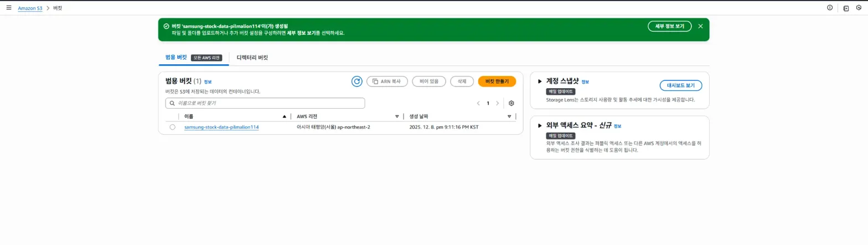Select page 1 in bucket pagination

coord(488,103)
